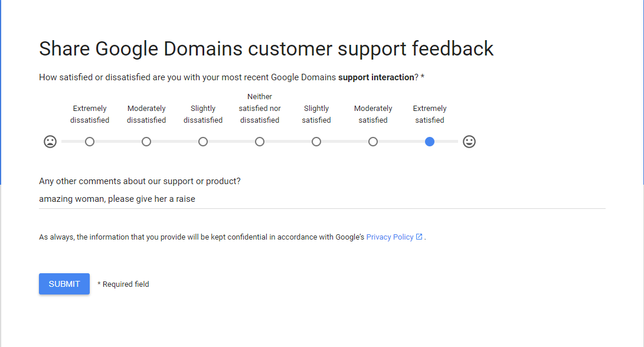
Task: Select the Slightly satisfied radio button
Action: click(x=316, y=142)
